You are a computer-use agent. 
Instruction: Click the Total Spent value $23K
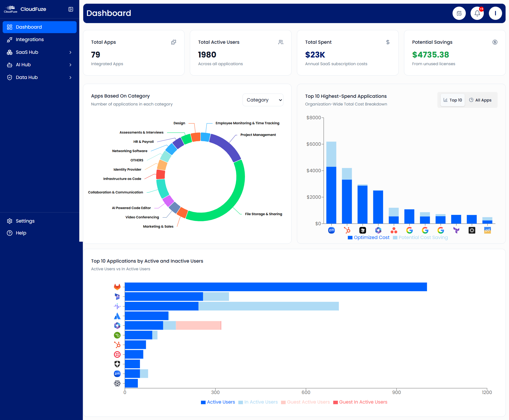(x=315, y=55)
